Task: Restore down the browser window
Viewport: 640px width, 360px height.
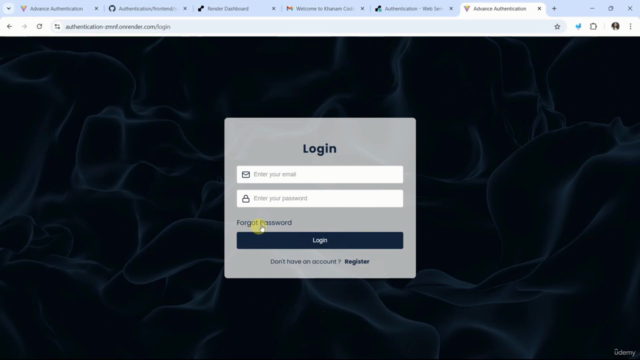Action: tap(611, 9)
